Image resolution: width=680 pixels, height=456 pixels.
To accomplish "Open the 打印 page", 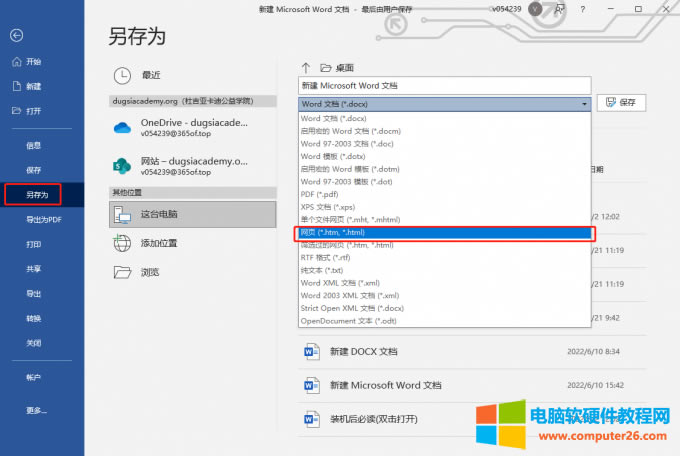I will 33,244.
